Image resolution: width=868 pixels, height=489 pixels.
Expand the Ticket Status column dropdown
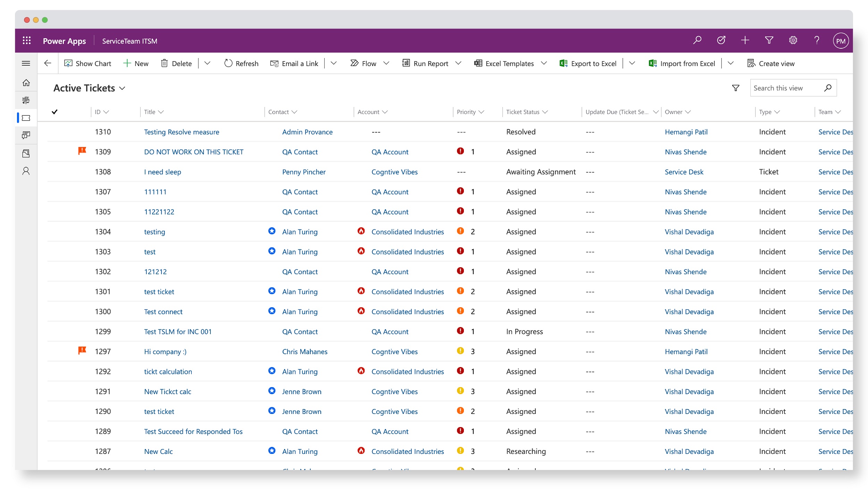[544, 112]
